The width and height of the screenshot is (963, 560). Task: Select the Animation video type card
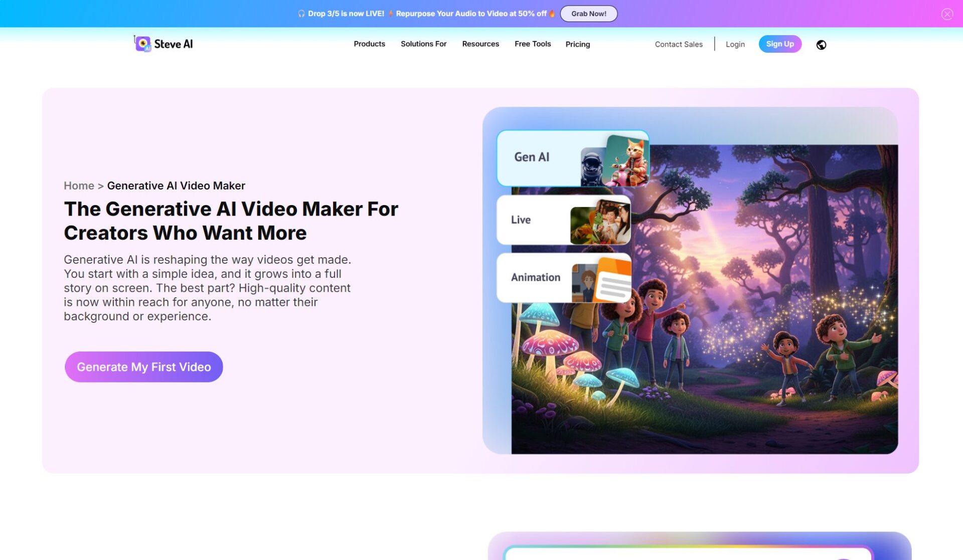(535, 278)
